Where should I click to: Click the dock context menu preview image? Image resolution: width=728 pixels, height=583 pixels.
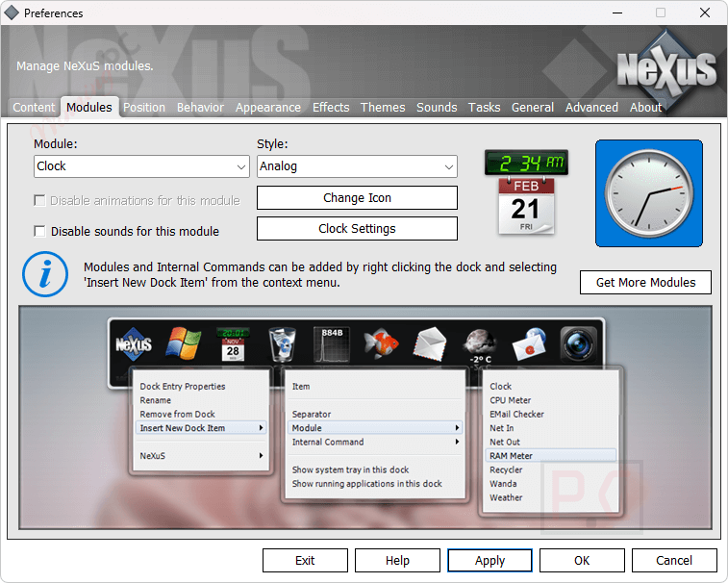pos(365,418)
